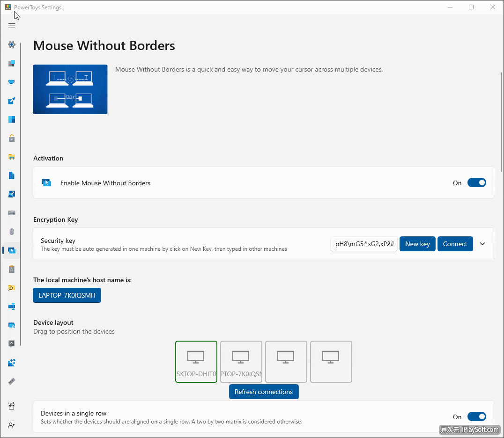Open the hamburger navigation menu
The width and height of the screenshot is (504, 438).
pyautogui.click(x=12, y=26)
